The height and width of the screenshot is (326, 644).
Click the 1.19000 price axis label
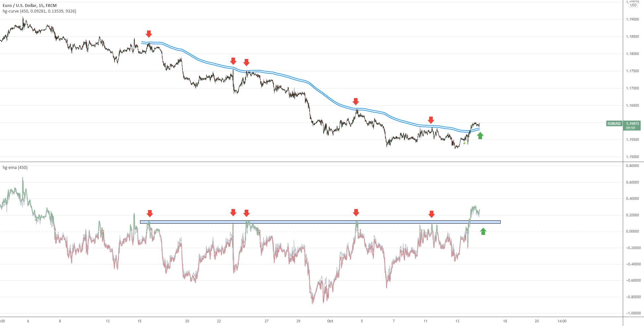click(632, 19)
